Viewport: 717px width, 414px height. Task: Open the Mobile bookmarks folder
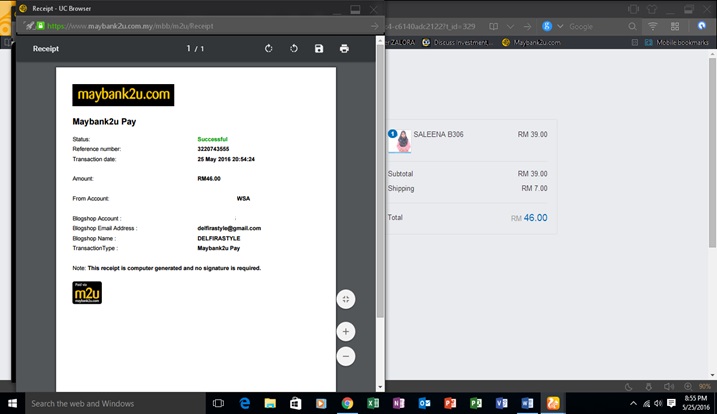[x=677, y=43]
